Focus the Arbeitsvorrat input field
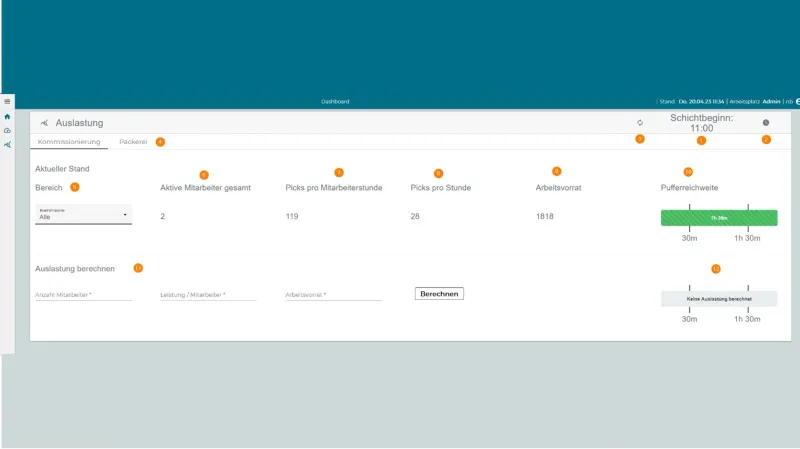Screen dimensions: 800x449 (x=333, y=294)
